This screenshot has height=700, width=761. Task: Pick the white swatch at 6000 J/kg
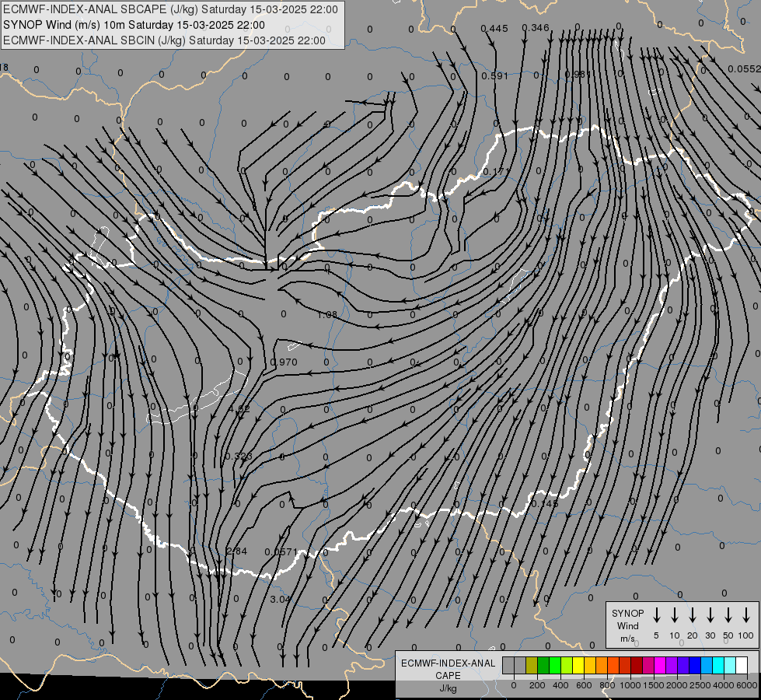pyautogui.click(x=742, y=666)
